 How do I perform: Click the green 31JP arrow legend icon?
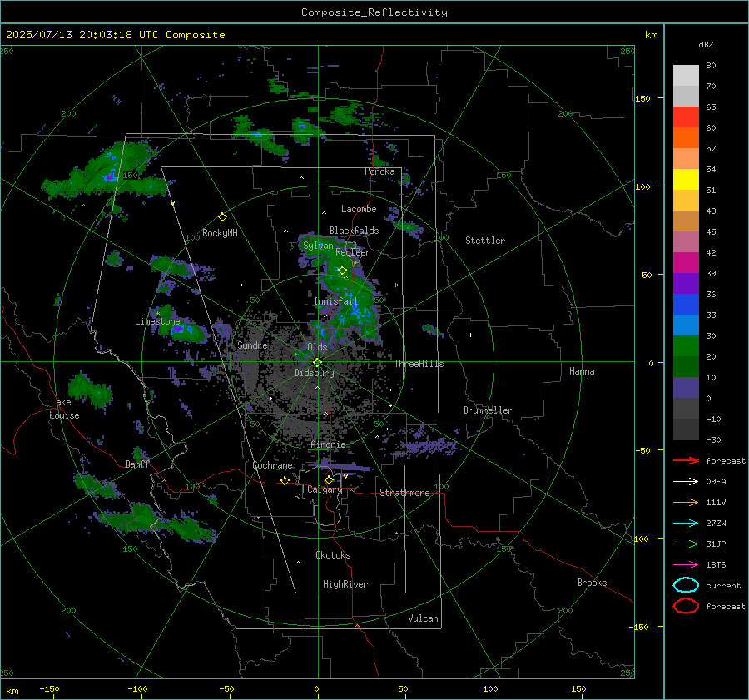tap(686, 544)
